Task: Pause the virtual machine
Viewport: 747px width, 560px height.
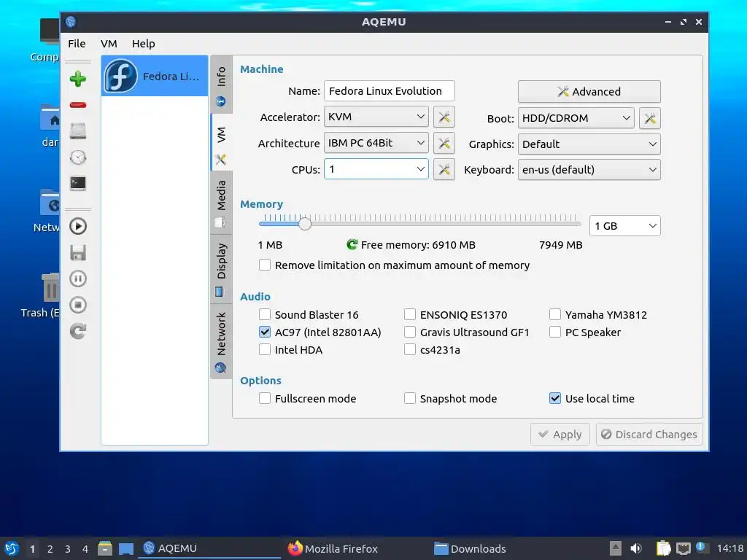Action: click(x=77, y=279)
